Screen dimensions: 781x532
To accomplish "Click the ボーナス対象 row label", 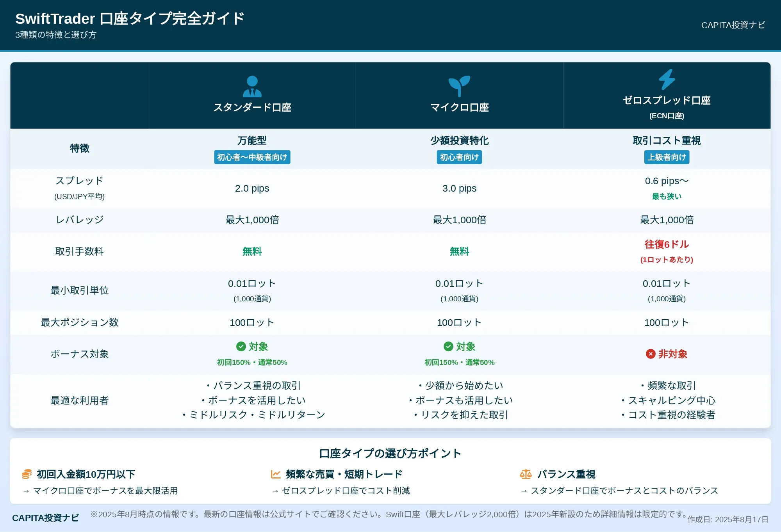I will (79, 354).
